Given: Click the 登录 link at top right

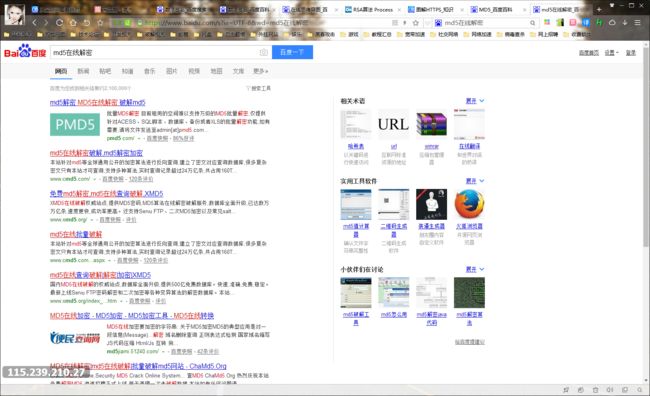Looking at the screenshot, I should [631, 53].
